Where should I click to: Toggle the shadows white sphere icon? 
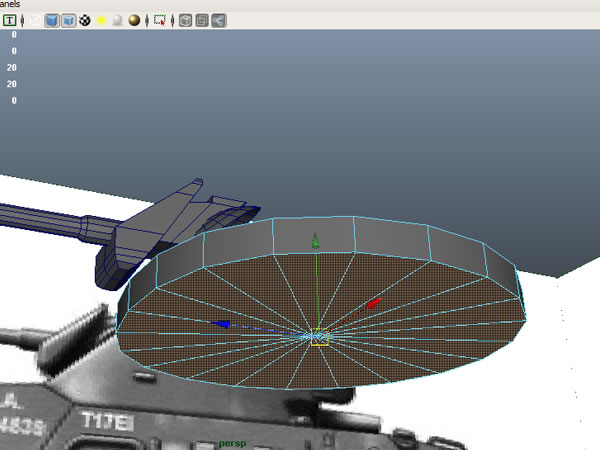(x=118, y=20)
